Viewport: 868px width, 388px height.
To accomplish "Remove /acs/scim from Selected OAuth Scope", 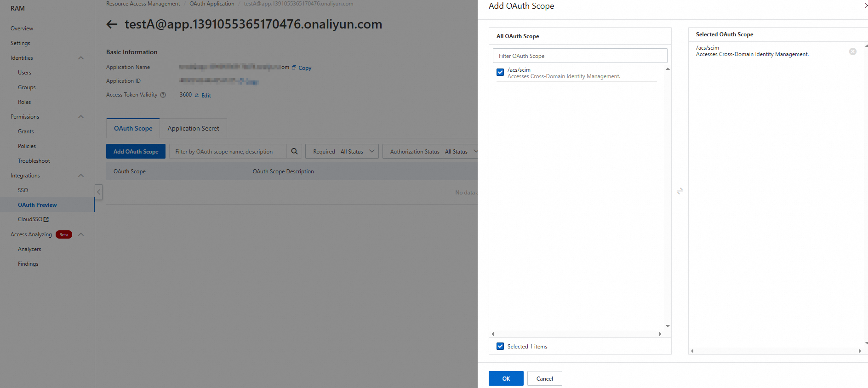I will tap(853, 51).
